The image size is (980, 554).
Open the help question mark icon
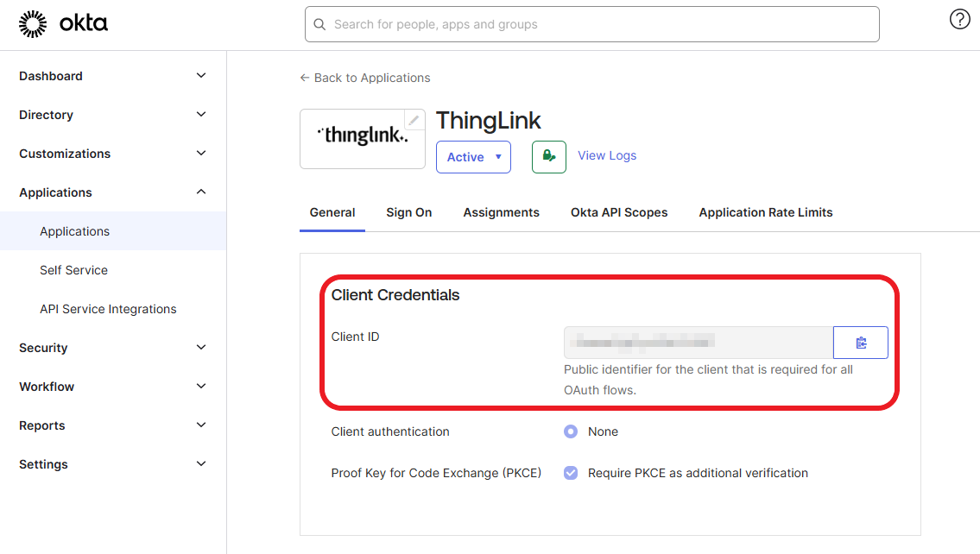point(959,19)
